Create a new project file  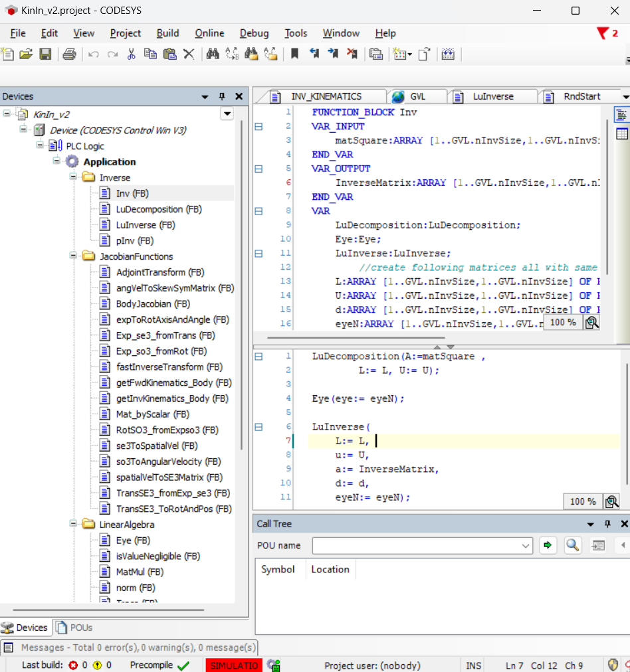[8, 54]
